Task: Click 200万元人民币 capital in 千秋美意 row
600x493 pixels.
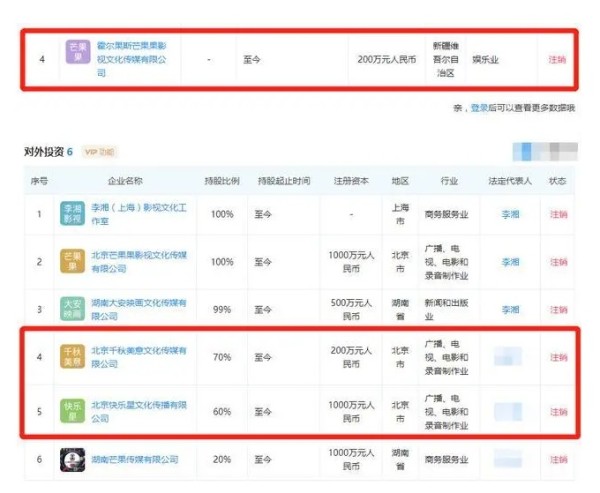Action: (x=351, y=357)
